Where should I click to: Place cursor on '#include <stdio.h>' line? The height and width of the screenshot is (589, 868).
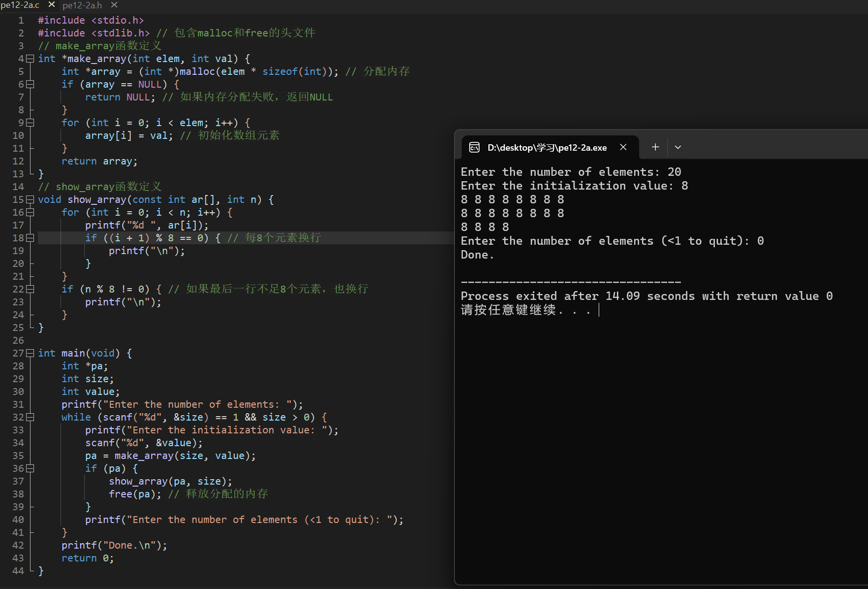(x=91, y=20)
